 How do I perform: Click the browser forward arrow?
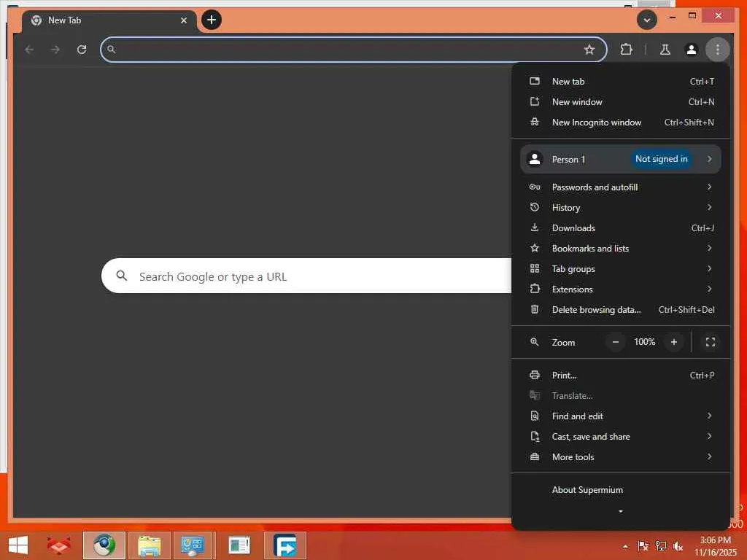pyautogui.click(x=55, y=50)
